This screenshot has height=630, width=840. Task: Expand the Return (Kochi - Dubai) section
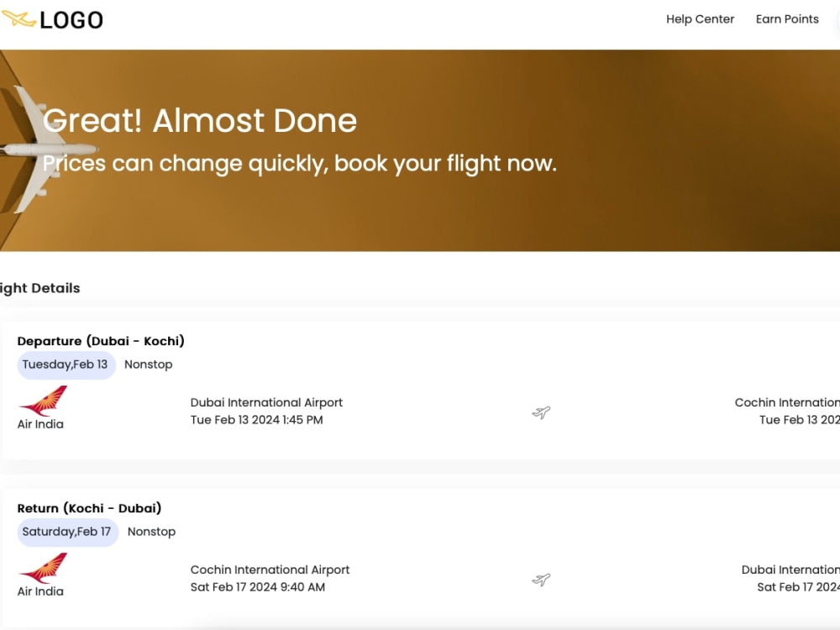click(x=92, y=508)
